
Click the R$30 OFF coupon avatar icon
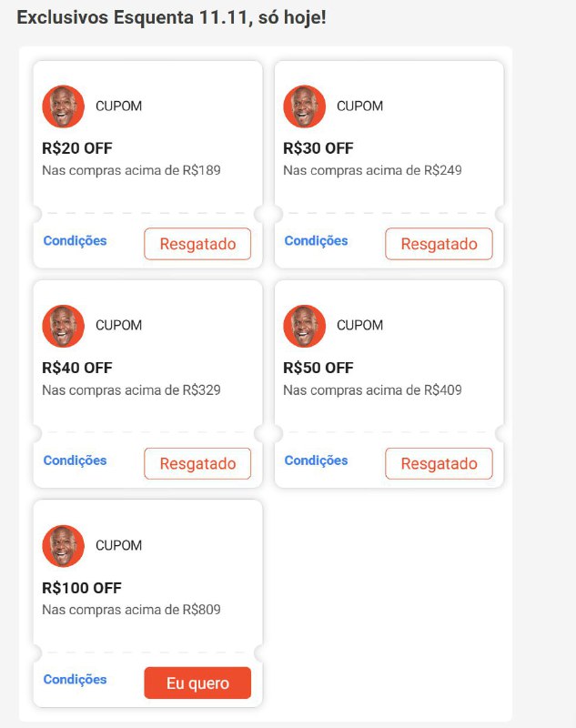pyautogui.click(x=304, y=106)
